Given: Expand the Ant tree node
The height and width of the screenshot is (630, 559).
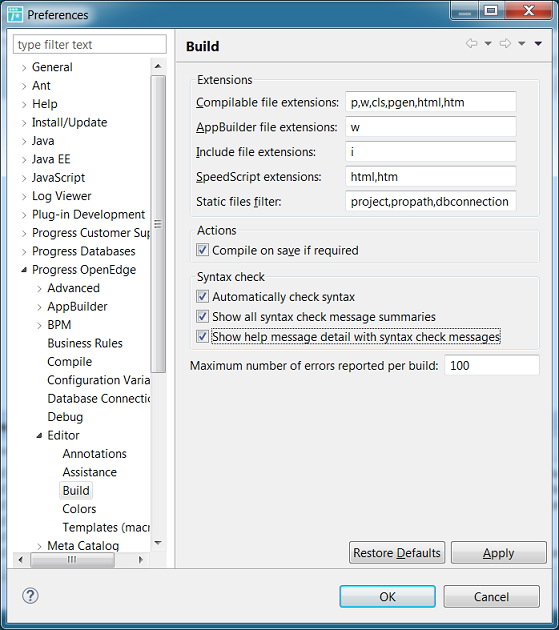Looking at the screenshot, I should pos(24,86).
